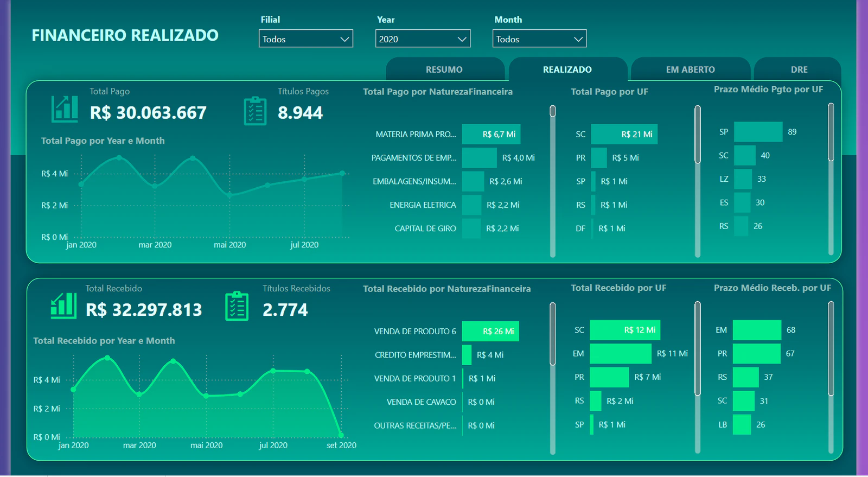Open the Year dropdown showing 2020

[x=423, y=39]
